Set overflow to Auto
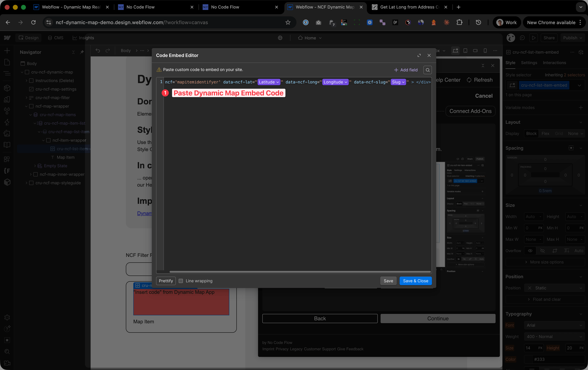This screenshot has height=370, width=588. [x=578, y=251]
